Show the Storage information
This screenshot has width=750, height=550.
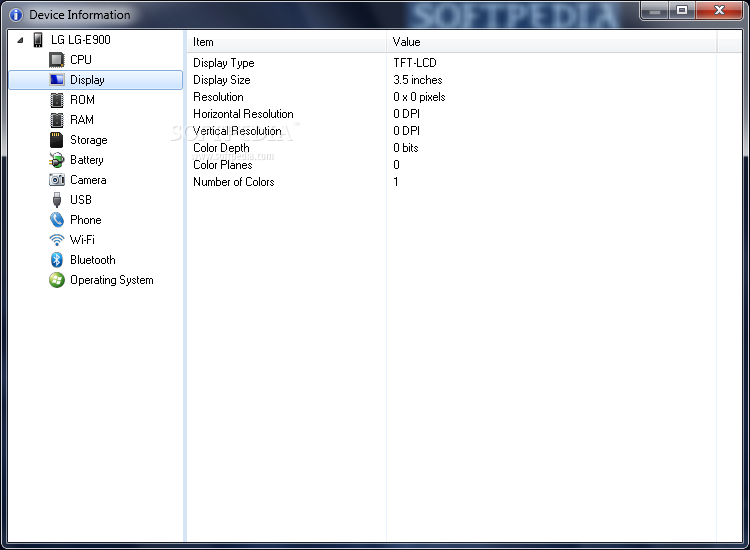click(x=88, y=140)
